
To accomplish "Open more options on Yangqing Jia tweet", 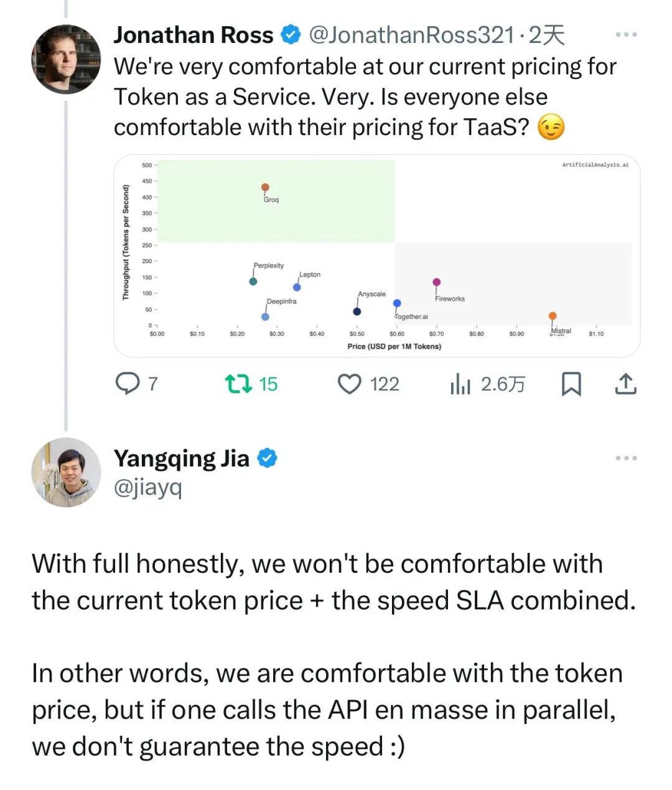I will [x=625, y=458].
